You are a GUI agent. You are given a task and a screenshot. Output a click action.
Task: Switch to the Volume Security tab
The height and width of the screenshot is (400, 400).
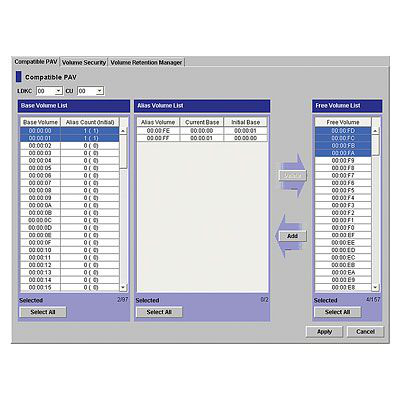[84, 62]
